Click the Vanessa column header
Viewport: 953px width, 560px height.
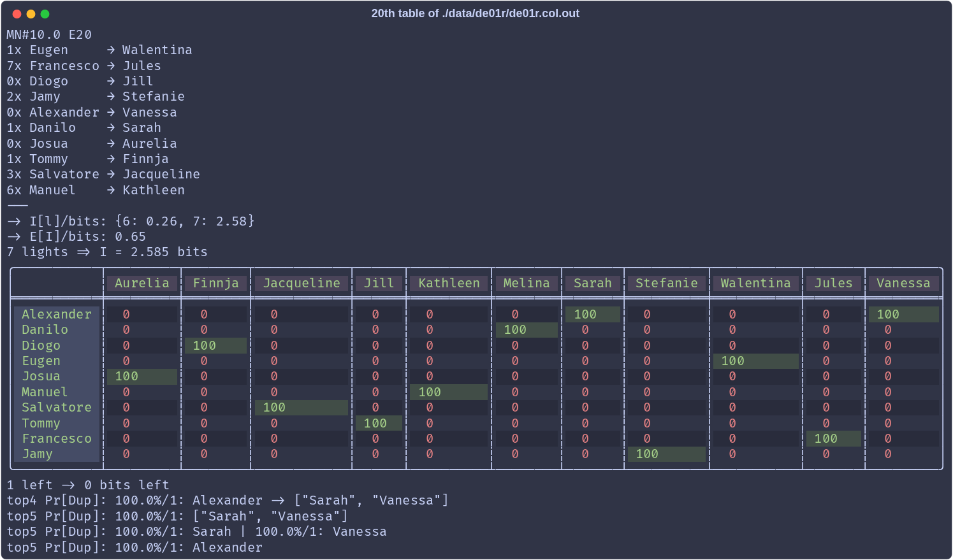[903, 283]
